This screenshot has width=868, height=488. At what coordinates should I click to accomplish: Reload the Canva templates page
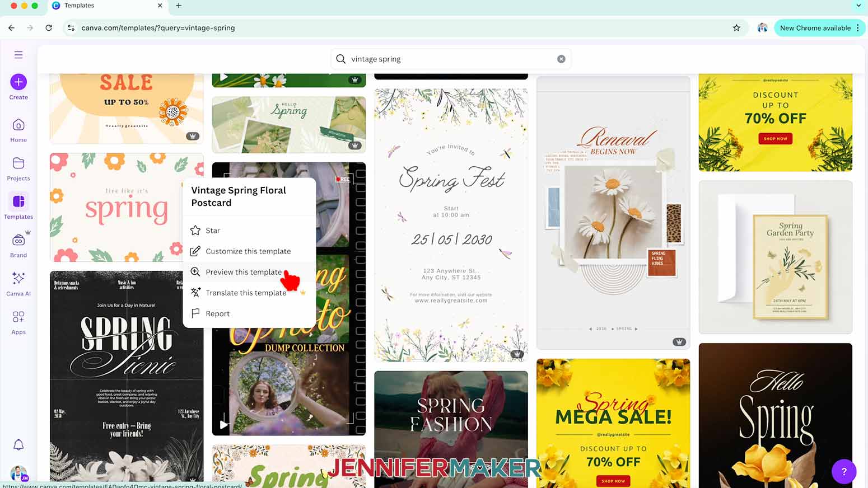tap(49, 28)
